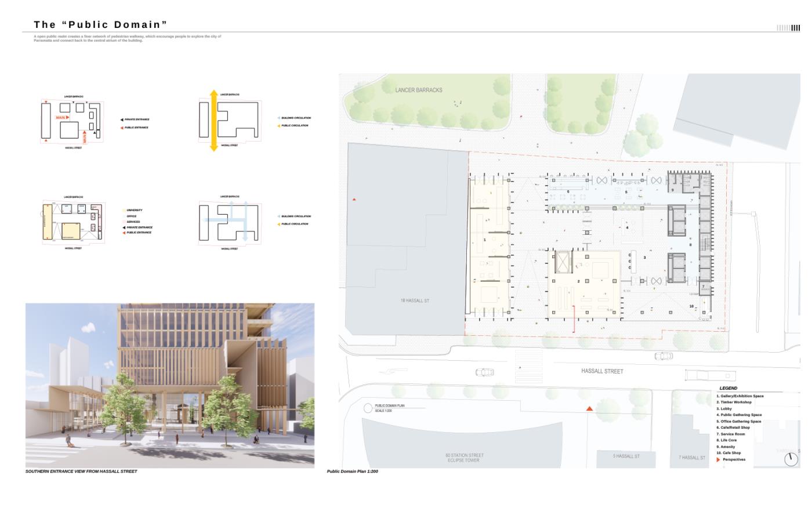812x522 pixels.
Task: Select the '4. Public Gathering Space' legend entry
Action: pyautogui.click(x=739, y=415)
